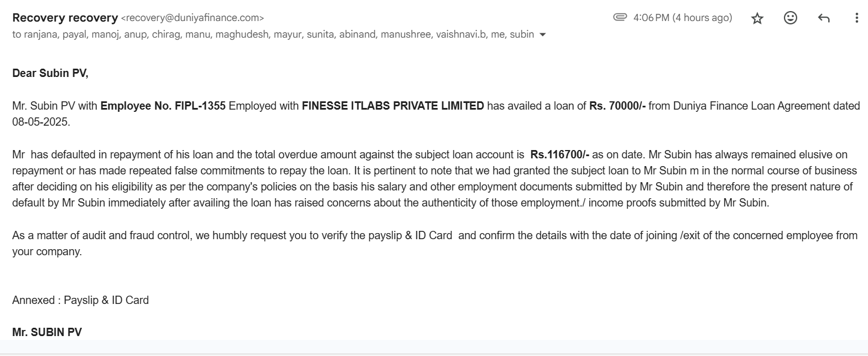This screenshot has width=868, height=356.
Task: Reply to the recovery email
Action: click(x=824, y=18)
